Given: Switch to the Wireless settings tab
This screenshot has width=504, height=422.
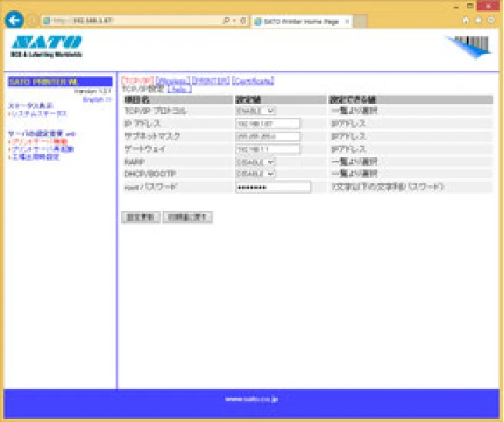Looking at the screenshot, I should (173, 81).
